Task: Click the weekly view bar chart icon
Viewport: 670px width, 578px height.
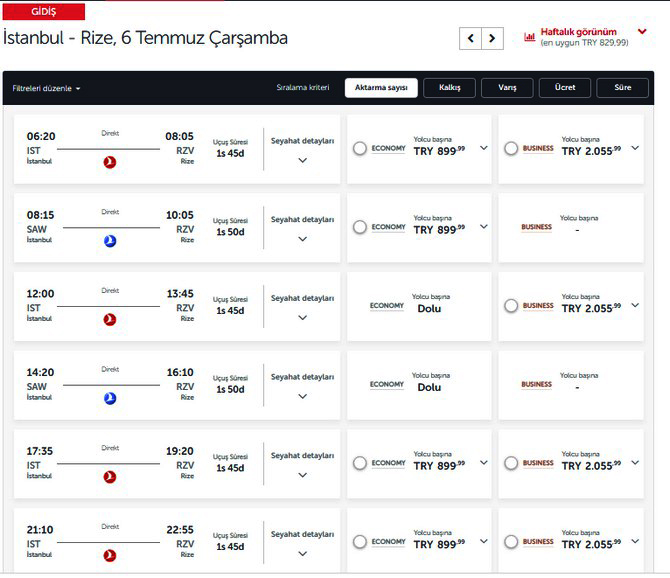Action: click(x=530, y=37)
